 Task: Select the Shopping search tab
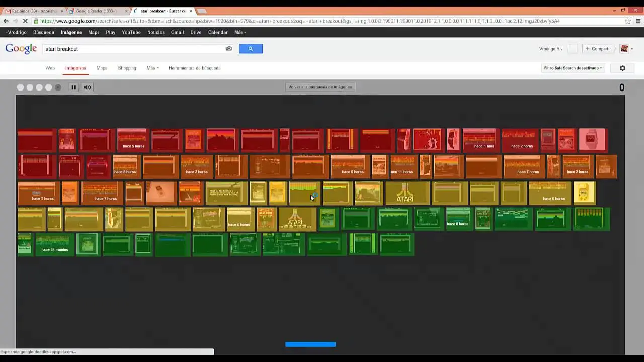[x=127, y=68]
